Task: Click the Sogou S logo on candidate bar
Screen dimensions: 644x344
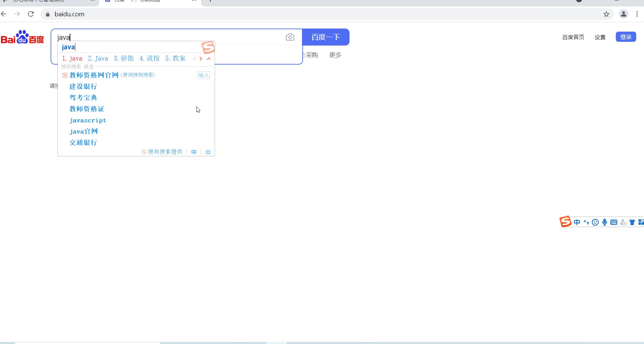Action: 208,48
